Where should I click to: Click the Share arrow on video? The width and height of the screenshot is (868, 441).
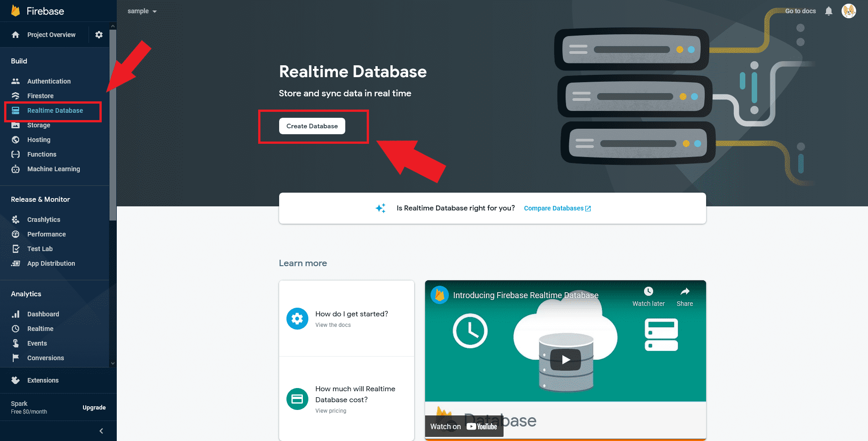tap(685, 291)
